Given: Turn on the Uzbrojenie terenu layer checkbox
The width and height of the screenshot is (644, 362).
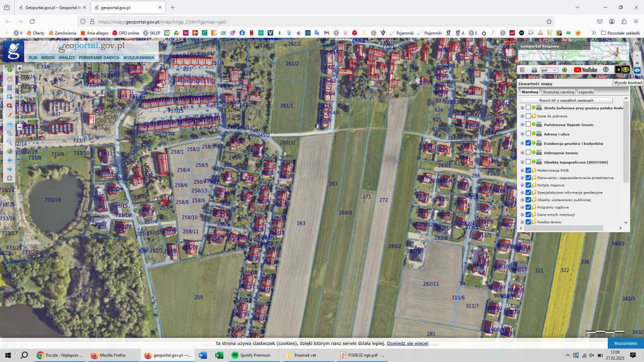Looking at the screenshot, I should coord(528,153).
